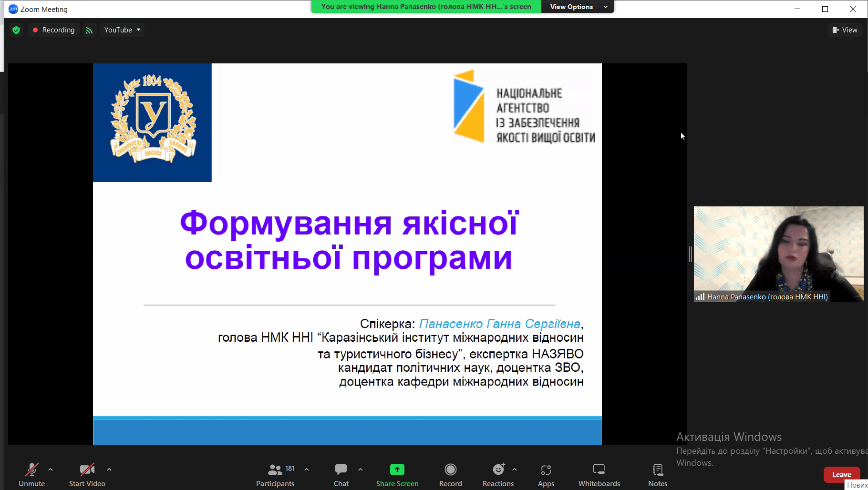868x490 pixels.
Task: Open Whiteboards
Action: [599, 475]
